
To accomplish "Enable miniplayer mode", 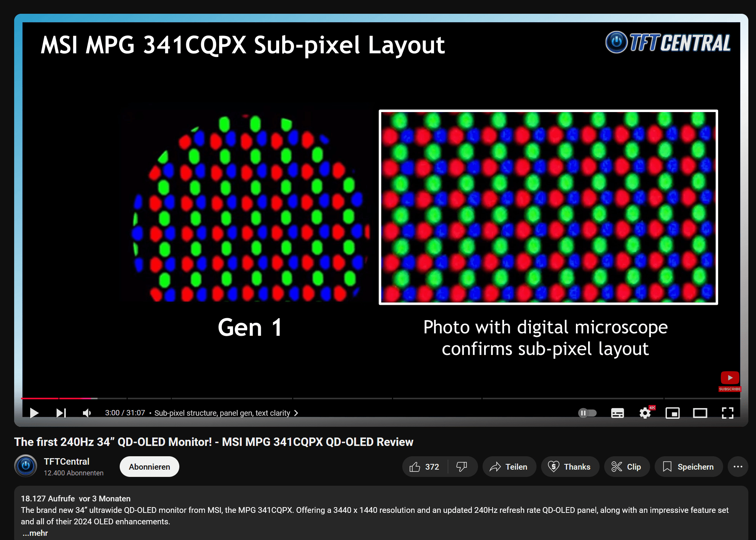I will (x=673, y=413).
